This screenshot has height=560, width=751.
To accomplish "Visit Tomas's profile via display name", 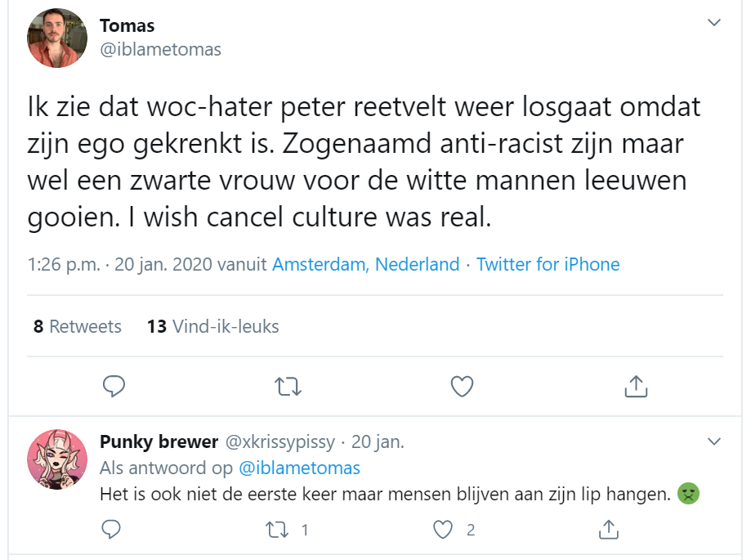I will 127,26.
